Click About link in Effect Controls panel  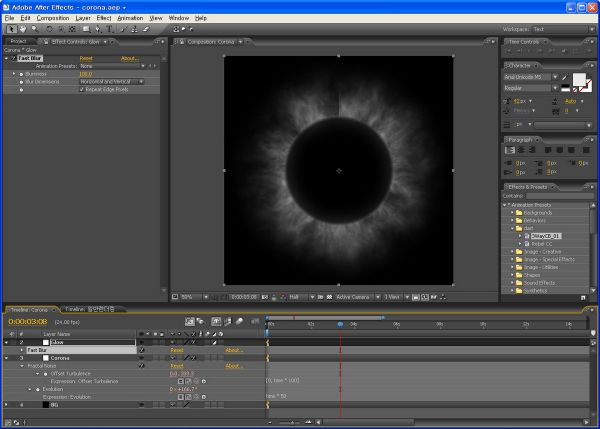tap(129, 58)
